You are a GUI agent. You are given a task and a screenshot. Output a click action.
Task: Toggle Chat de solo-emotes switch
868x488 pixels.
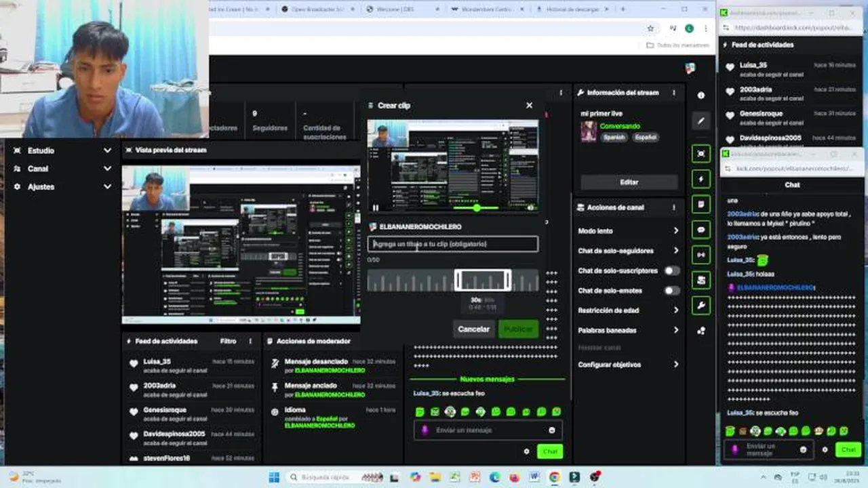672,291
